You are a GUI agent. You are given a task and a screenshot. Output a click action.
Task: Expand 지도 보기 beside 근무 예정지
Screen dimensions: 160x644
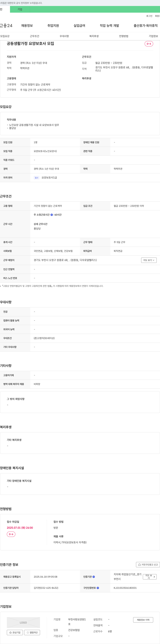tap(149, 260)
